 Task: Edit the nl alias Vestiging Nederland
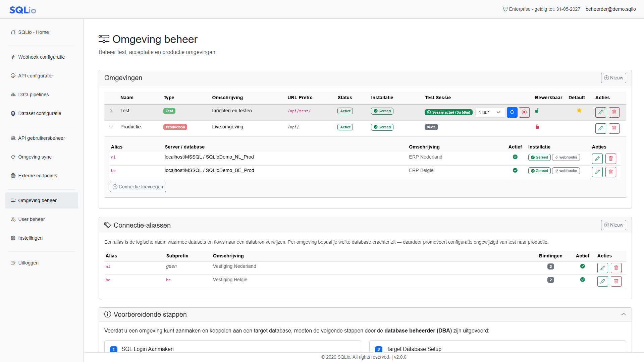point(602,268)
